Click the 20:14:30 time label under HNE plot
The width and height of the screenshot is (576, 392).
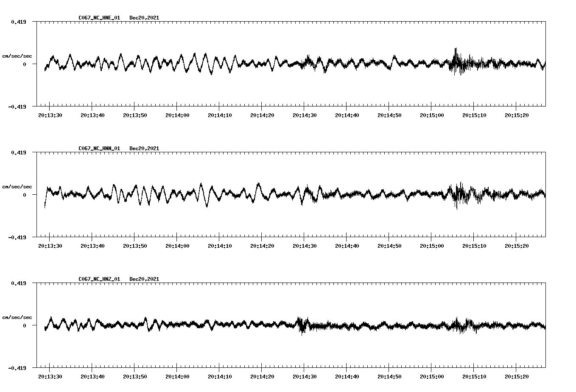point(305,115)
